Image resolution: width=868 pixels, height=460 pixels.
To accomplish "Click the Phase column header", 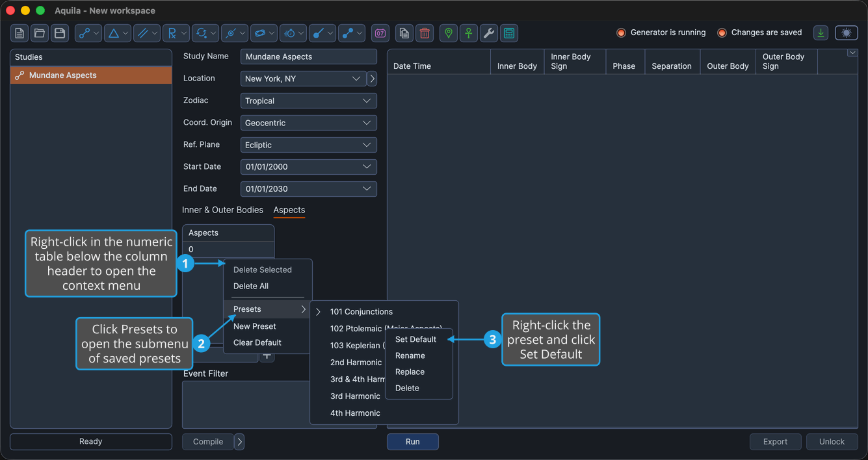I will 624,62.
